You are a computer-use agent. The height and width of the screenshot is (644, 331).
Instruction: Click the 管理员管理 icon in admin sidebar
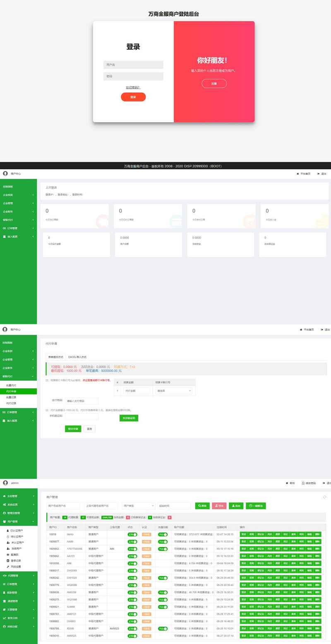pos(4,513)
